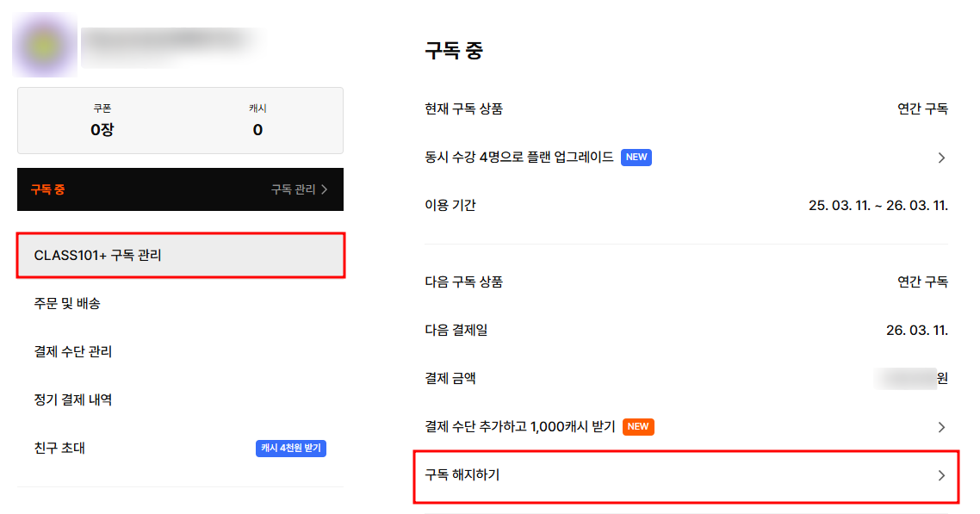
Task: Go to 결제 수단 관리
Action: [73, 352]
